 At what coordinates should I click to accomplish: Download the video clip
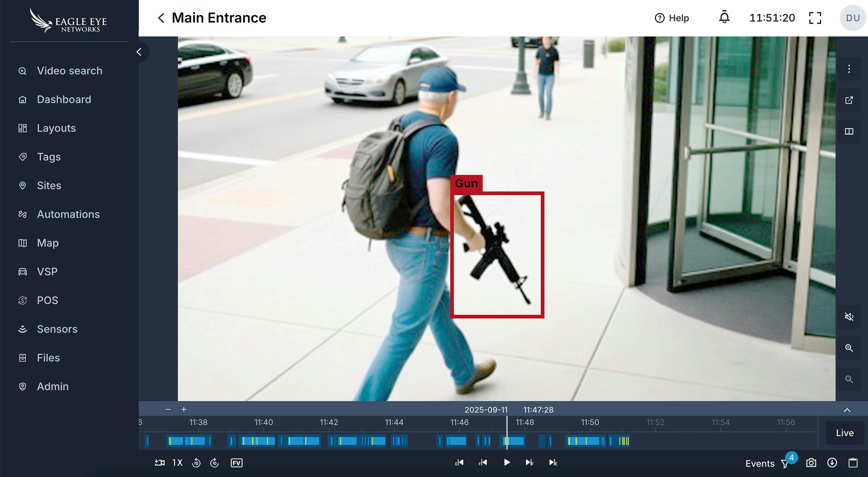point(832,463)
